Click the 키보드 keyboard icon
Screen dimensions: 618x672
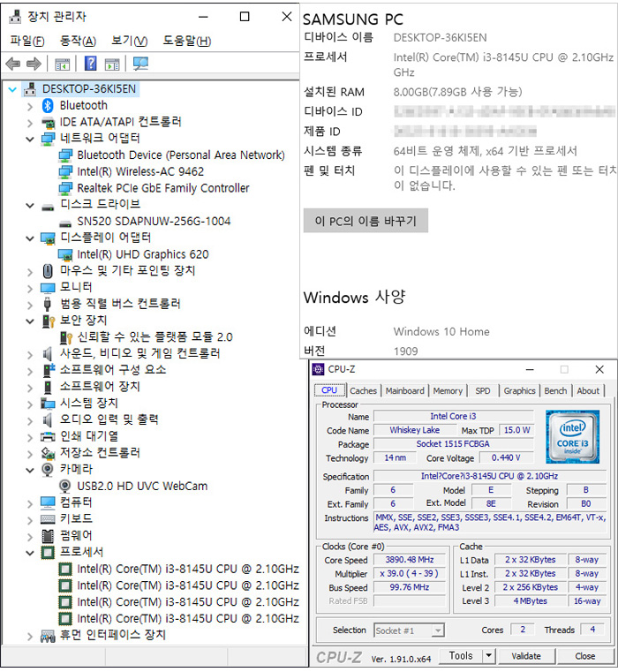click(48, 519)
